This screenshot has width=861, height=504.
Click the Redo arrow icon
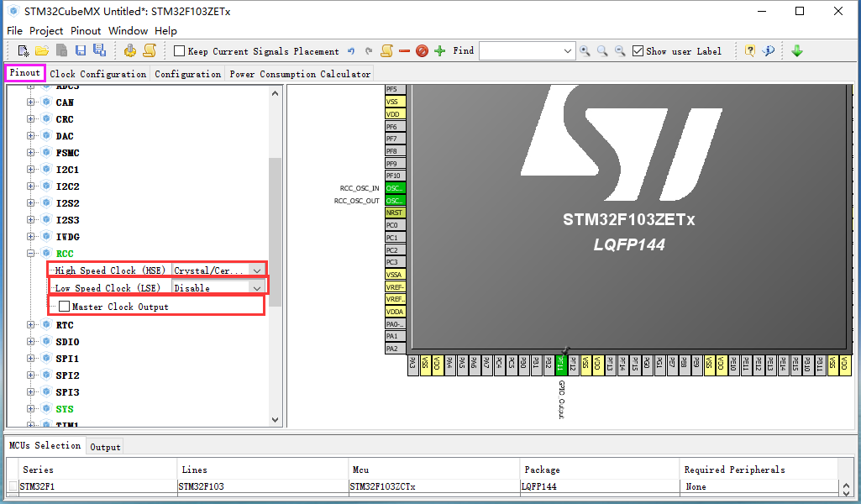point(369,51)
